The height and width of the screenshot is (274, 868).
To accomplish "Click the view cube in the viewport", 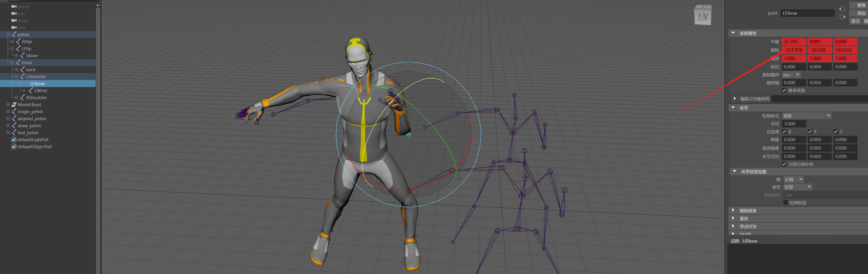I will 703,15.
